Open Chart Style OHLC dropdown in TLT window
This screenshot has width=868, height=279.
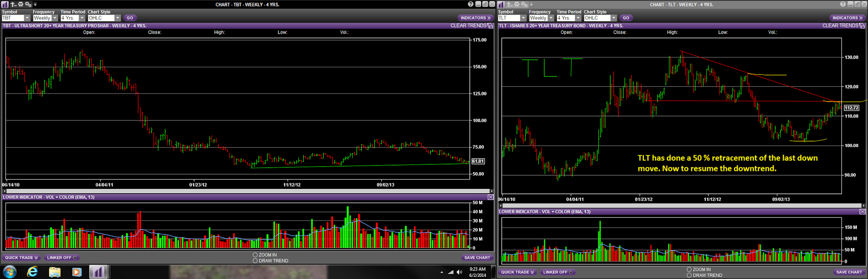614,18
